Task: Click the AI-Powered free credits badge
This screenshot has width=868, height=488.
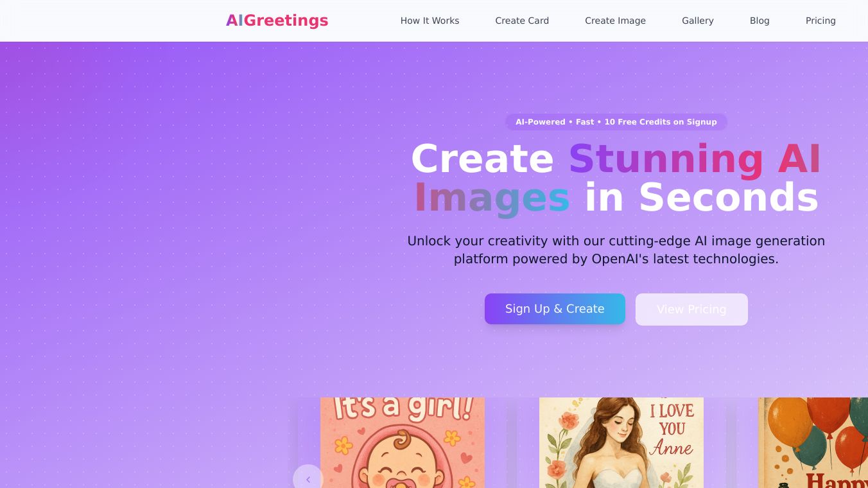Action: point(616,122)
